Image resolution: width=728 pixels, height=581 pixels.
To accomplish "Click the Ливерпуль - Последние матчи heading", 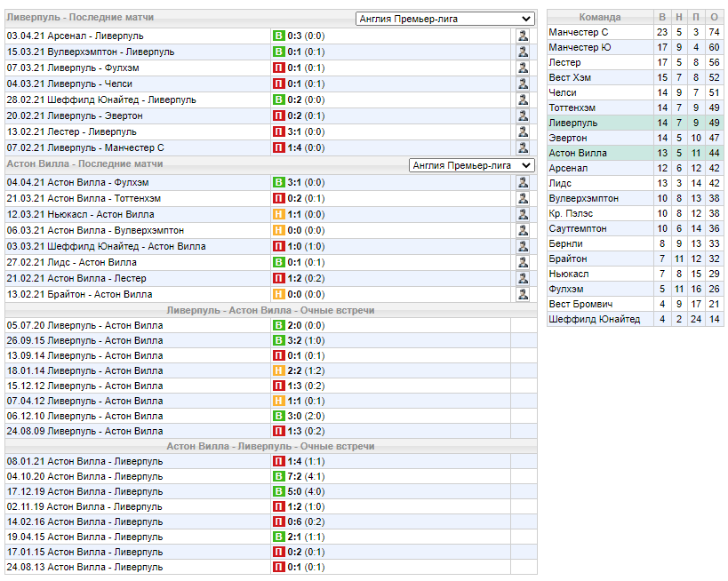I will pyautogui.click(x=80, y=17).
